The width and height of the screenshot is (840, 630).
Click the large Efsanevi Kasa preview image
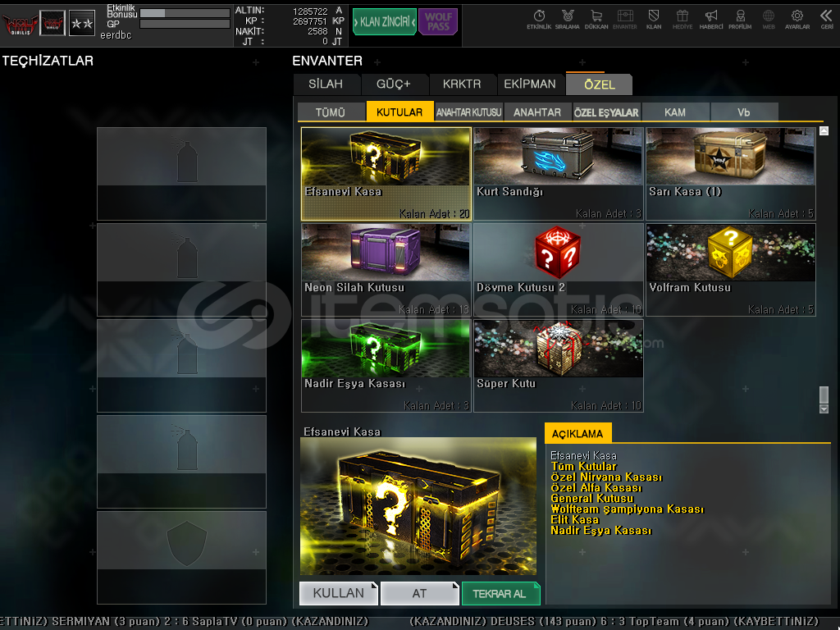tap(418, 506)
